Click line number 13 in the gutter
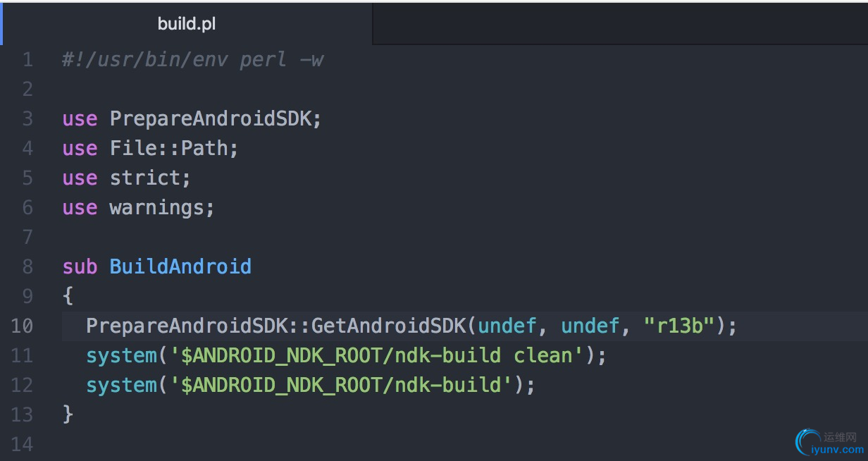The height and width of the screenshot is (461, 868). [x=22, y=414]
